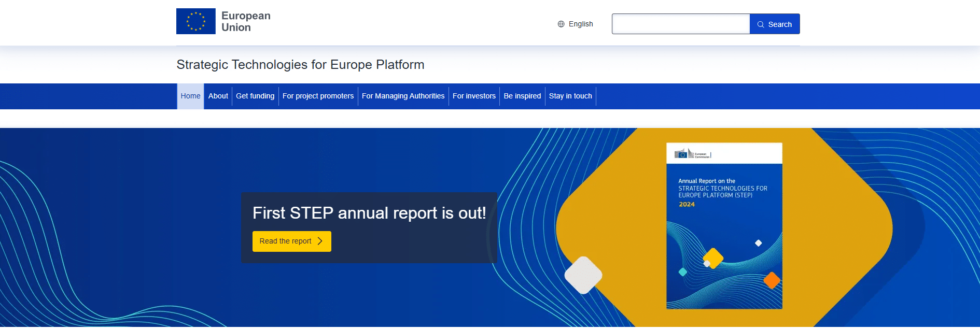Image resolution: width=980 pixels, height=329 pixels.
Task: Click the Search button
Action: (775, 24)
